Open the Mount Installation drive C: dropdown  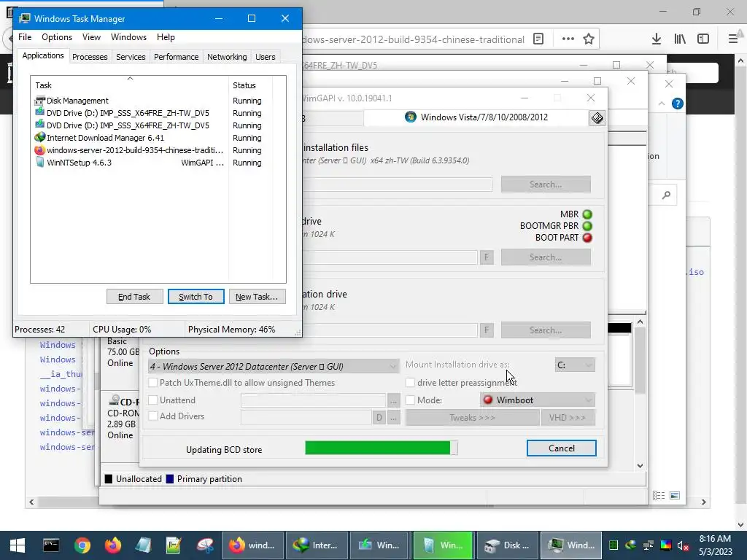575,365
